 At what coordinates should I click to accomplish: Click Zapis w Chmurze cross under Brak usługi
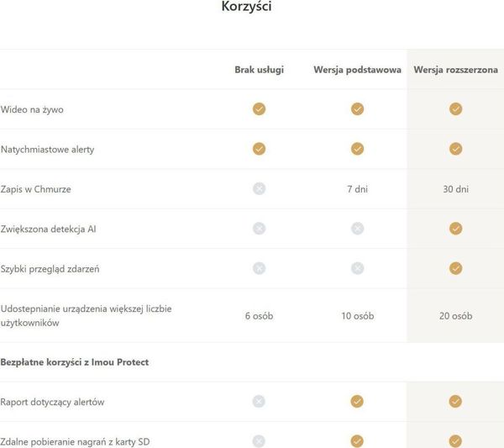[259, 189]
